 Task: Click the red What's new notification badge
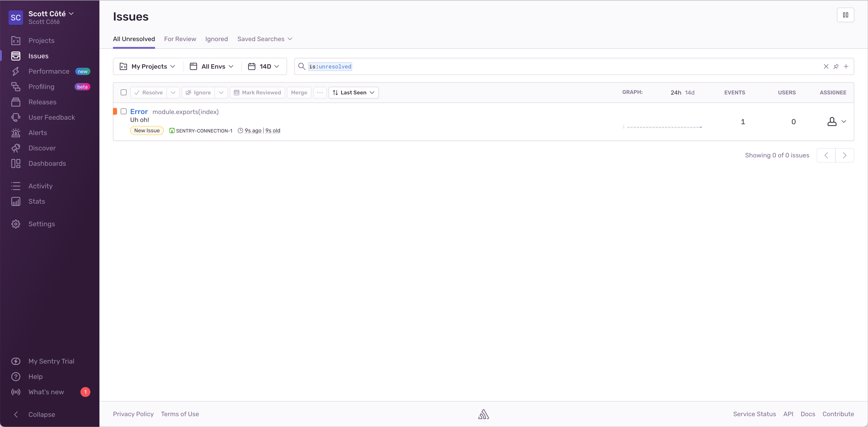[x=85, y=392]
